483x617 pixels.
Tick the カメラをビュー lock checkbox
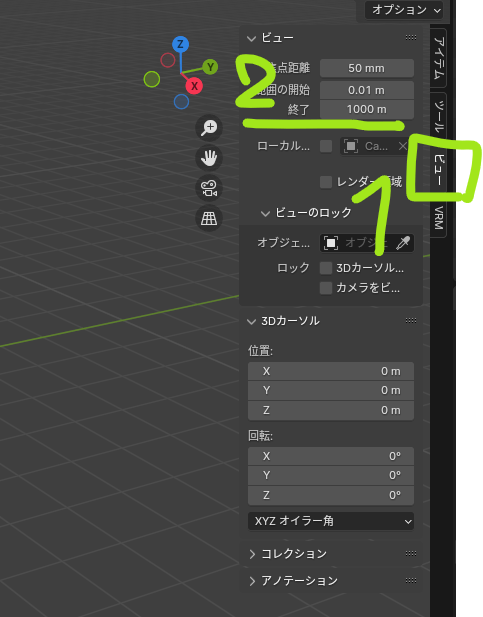(326, 288)
